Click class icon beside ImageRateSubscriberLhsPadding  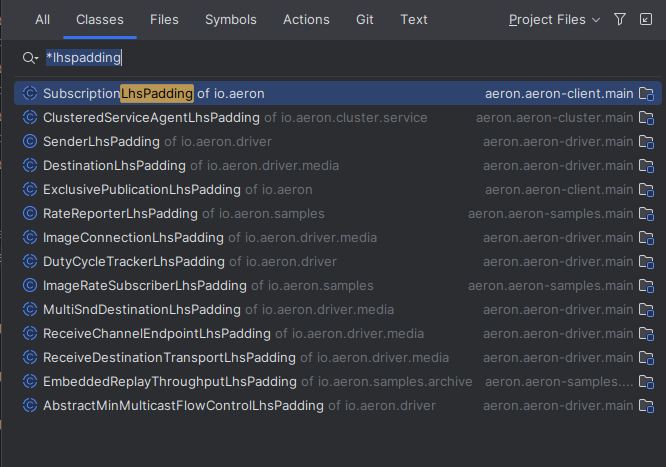pos(30,286)
